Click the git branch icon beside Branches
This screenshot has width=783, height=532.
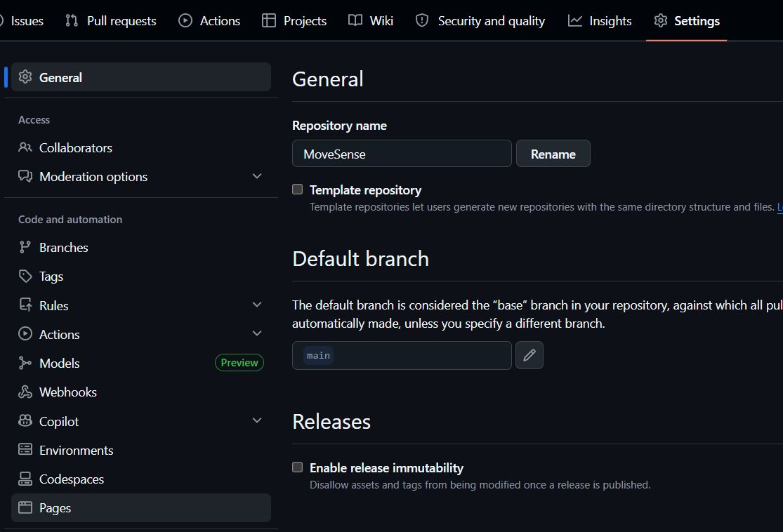click(x=25, y=247)
